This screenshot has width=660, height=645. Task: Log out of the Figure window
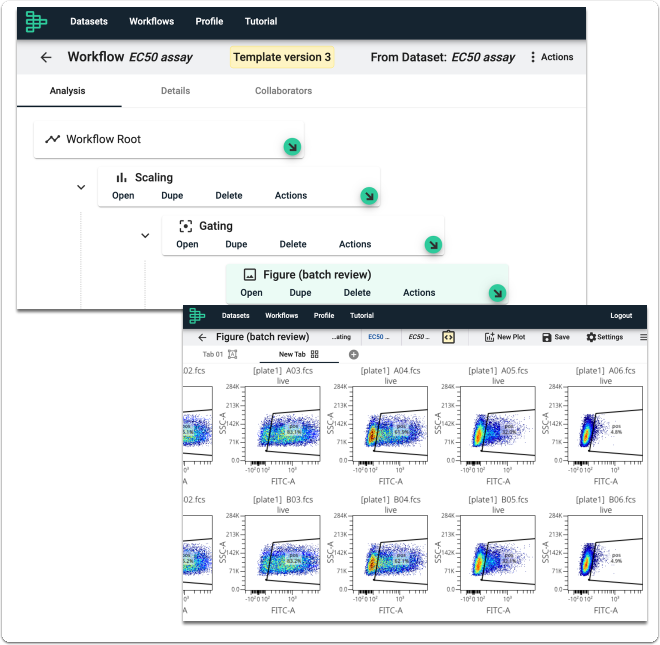621,315
